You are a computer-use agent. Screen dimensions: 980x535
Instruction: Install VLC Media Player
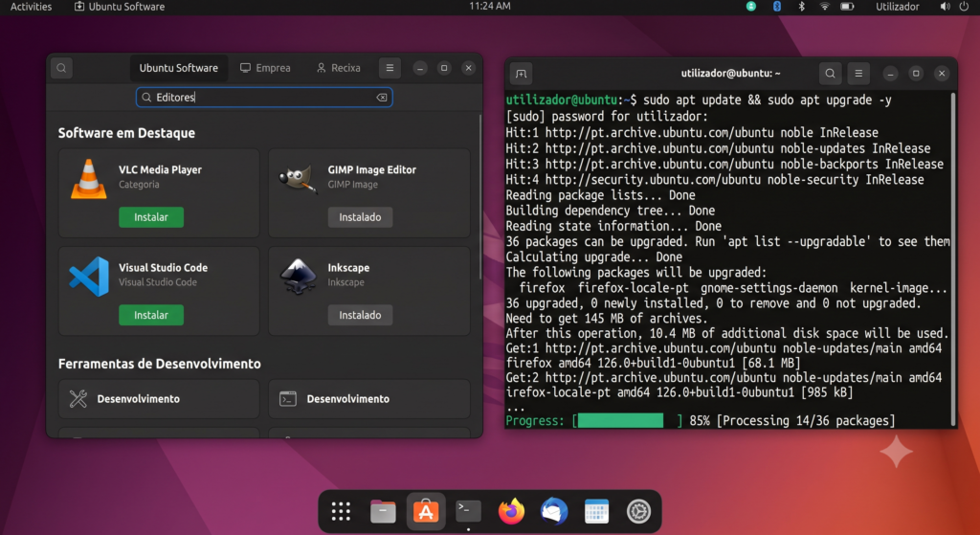(x=151, y=217)
